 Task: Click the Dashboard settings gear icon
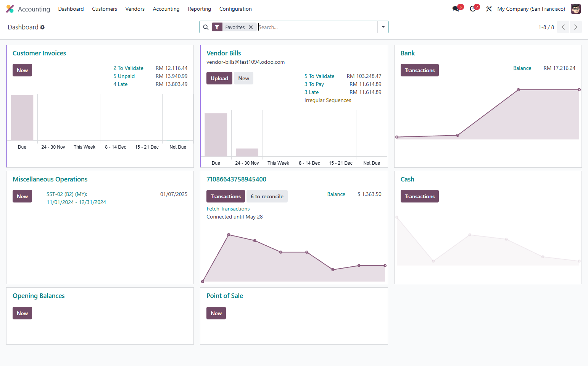pyautogui.click(x=42, y=27)
